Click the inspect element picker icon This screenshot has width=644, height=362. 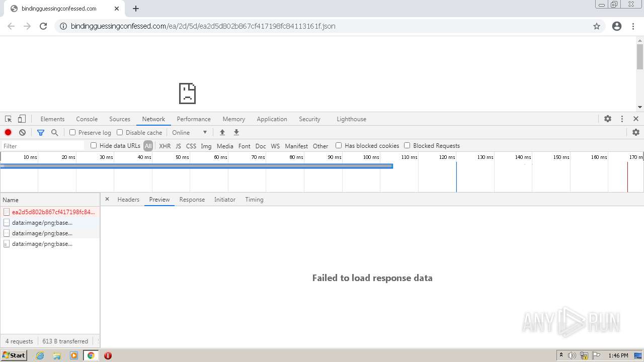(x=9, y=119)
